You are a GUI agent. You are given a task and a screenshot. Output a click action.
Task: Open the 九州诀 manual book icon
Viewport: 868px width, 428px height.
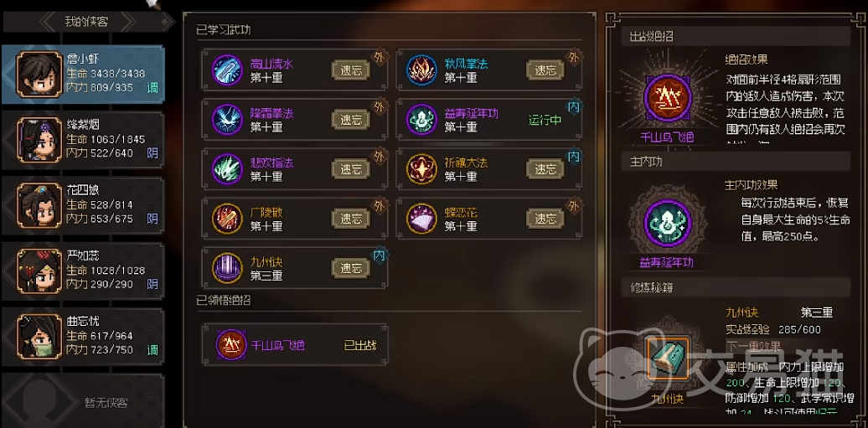coord(667,358)
